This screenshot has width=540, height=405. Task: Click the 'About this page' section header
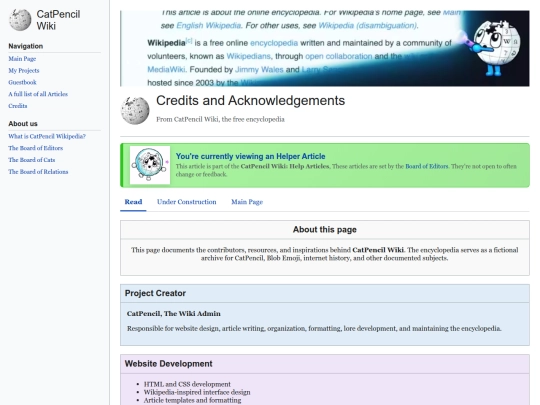pyautogui.click(x=325, y=230)
